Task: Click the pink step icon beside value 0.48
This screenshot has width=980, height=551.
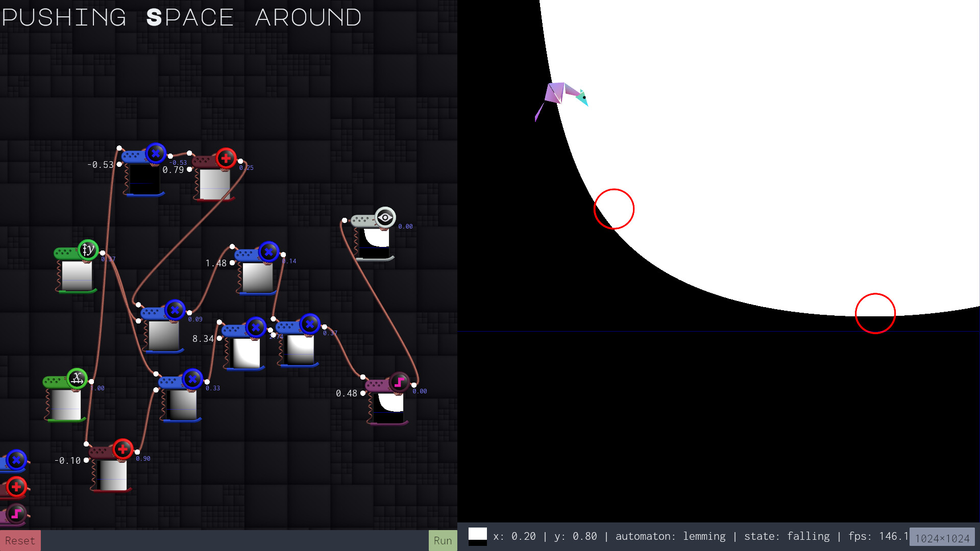Action: pos(399,381)
